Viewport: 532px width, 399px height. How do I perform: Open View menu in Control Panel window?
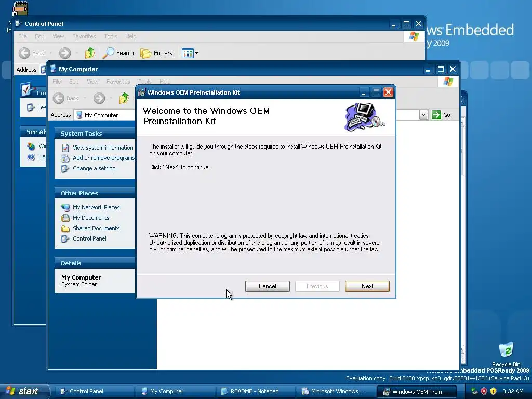tap(58, 36)
